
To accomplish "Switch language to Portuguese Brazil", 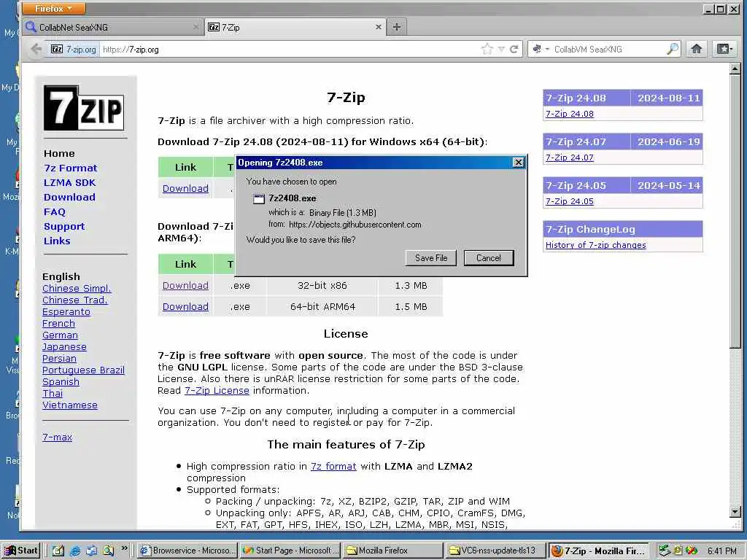I will click(83, 370).
